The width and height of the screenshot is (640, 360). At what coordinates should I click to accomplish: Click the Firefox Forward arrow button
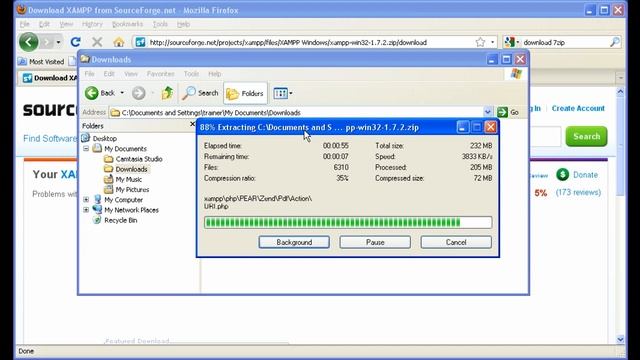tap(47, 42)
